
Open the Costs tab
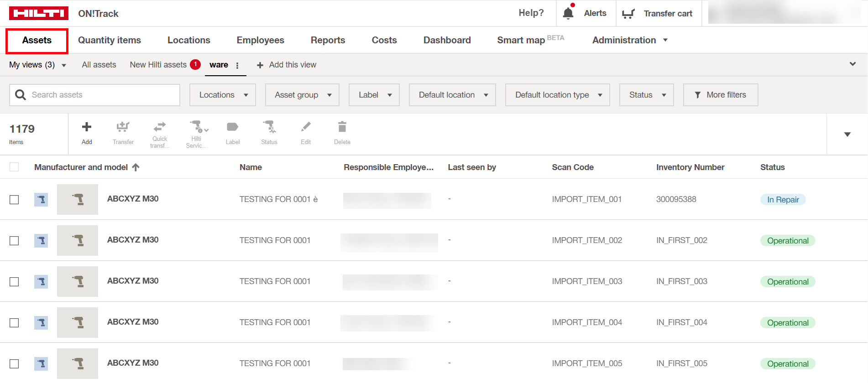point(384,40)
